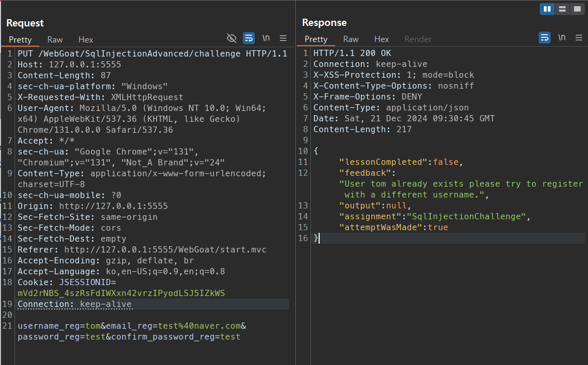
Task: Switch to the top/bottom split layout icon
Action: click(x=562, y=9)
